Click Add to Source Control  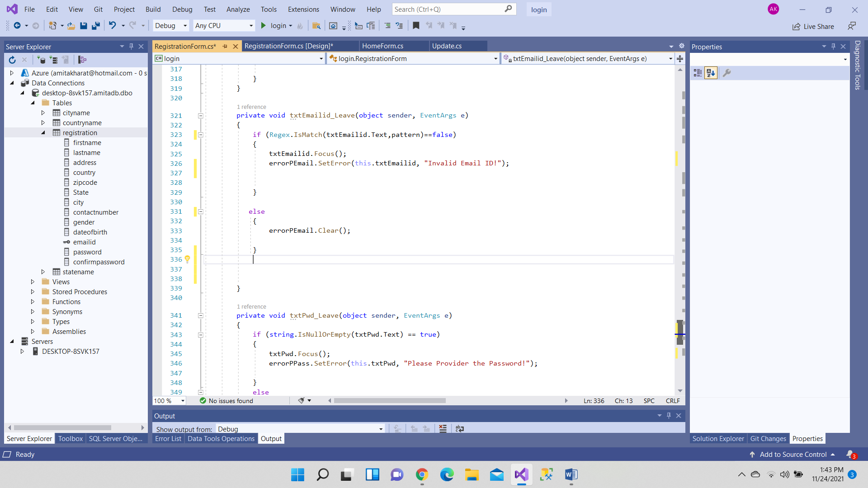tap(793, 454)
